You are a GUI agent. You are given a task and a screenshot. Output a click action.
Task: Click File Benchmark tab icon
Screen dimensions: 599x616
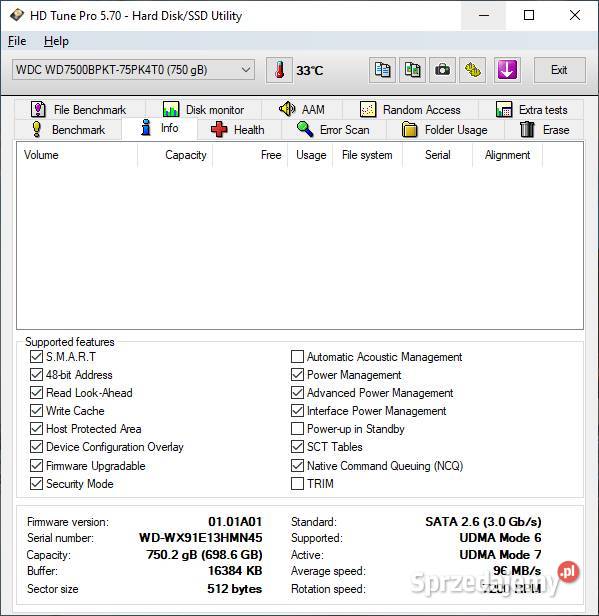point(38,109)
